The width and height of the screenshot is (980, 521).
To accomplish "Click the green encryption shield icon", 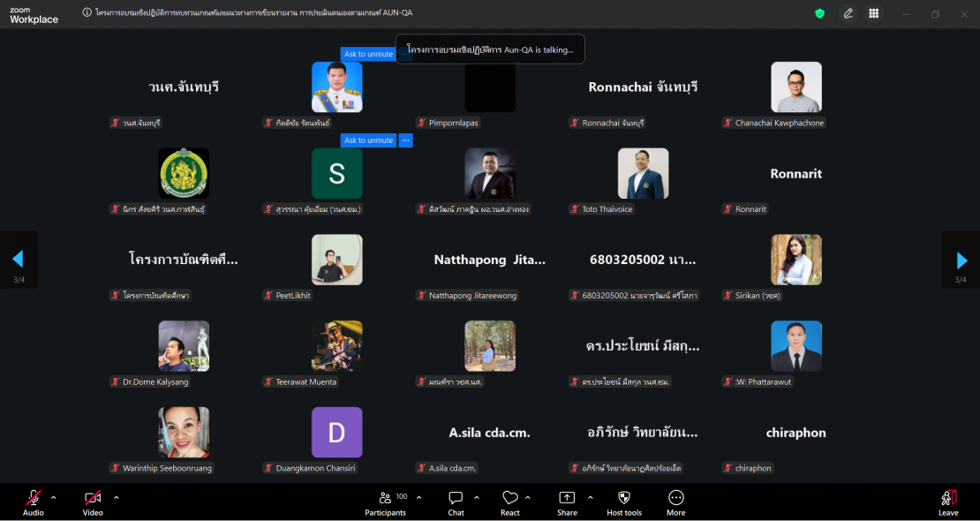I will click(819, 13).
